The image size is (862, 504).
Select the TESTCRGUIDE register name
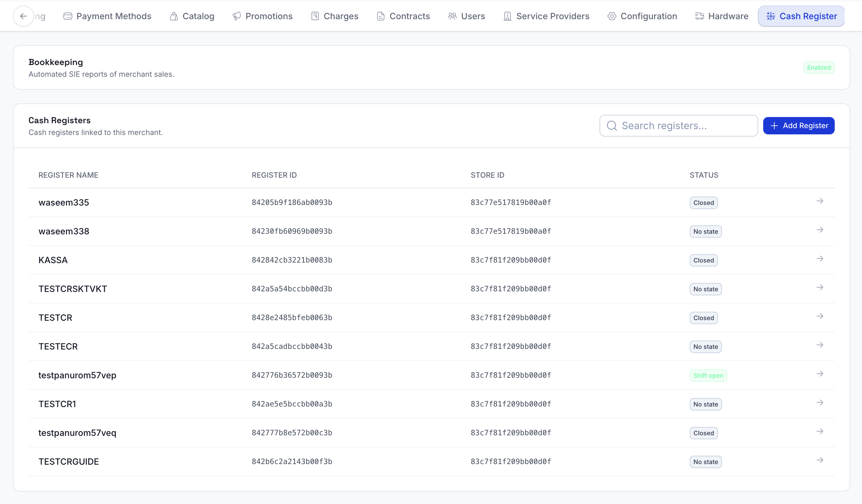coord(69,462)
